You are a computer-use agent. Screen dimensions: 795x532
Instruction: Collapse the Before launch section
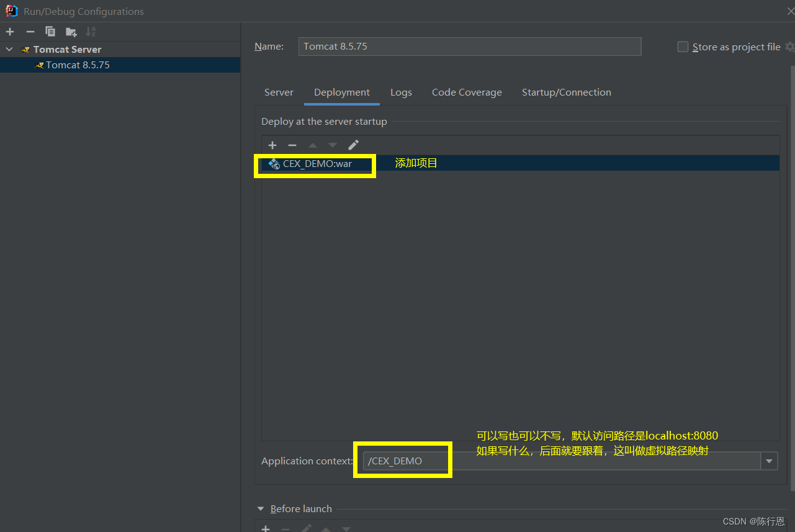tap(261, 508)
